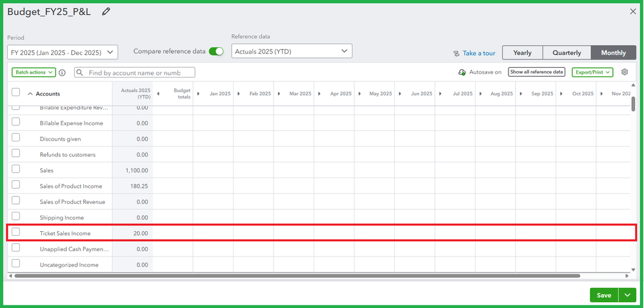Click the Autosave cloud icon
644x308 pixels.
tap(462, 72)
